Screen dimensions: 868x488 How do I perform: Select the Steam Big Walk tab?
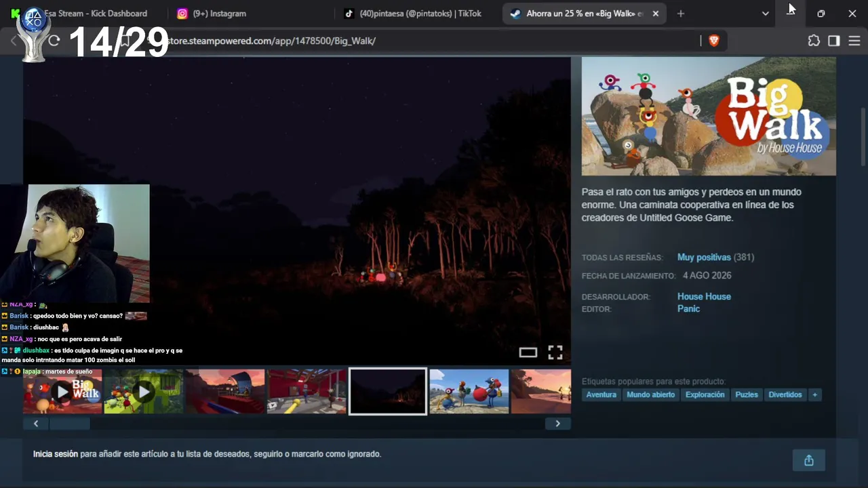[585, 14]
